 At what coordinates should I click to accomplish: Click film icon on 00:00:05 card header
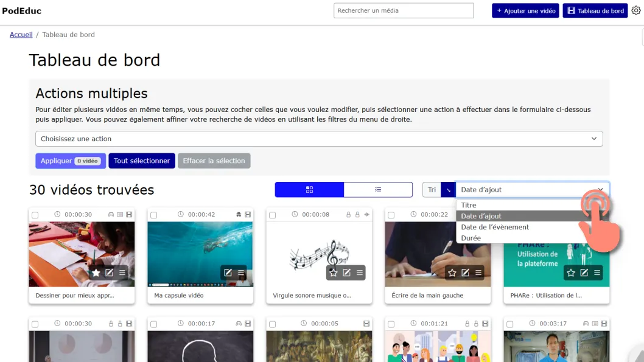[366, 324]
